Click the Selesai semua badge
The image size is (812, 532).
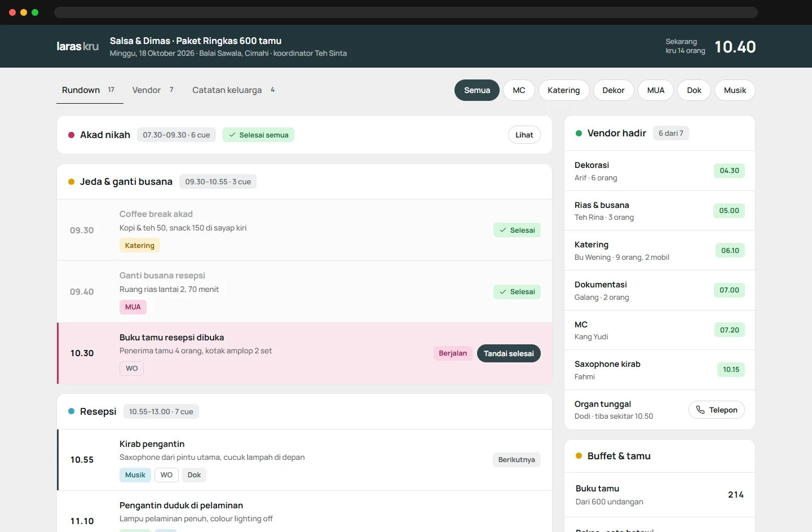coord(258,135)
